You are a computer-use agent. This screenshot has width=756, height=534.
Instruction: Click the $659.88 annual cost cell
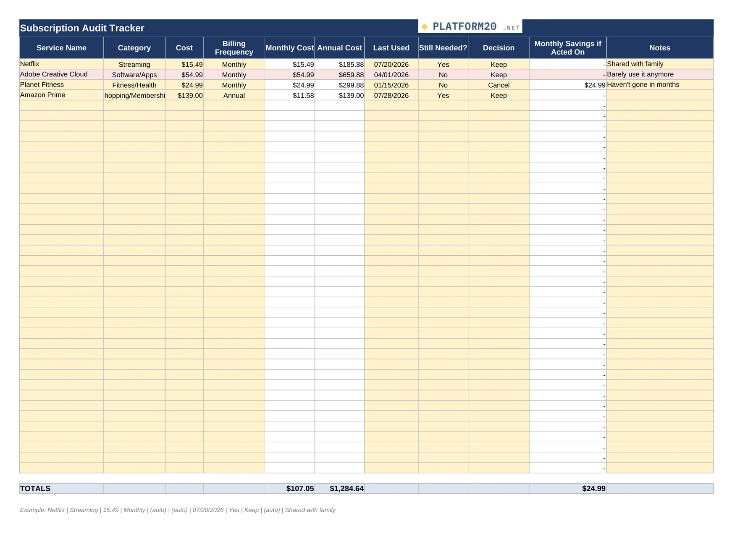(x=340, y=75)
